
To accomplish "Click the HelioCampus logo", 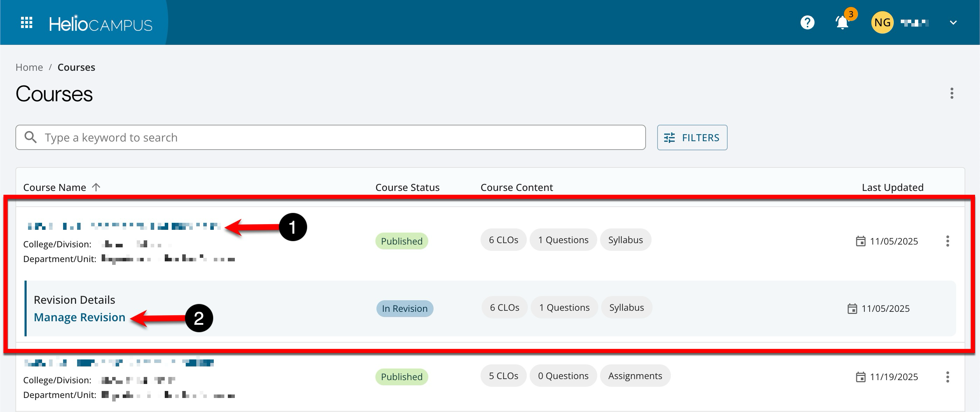I will pyautogui.click(x=101, y=23).
